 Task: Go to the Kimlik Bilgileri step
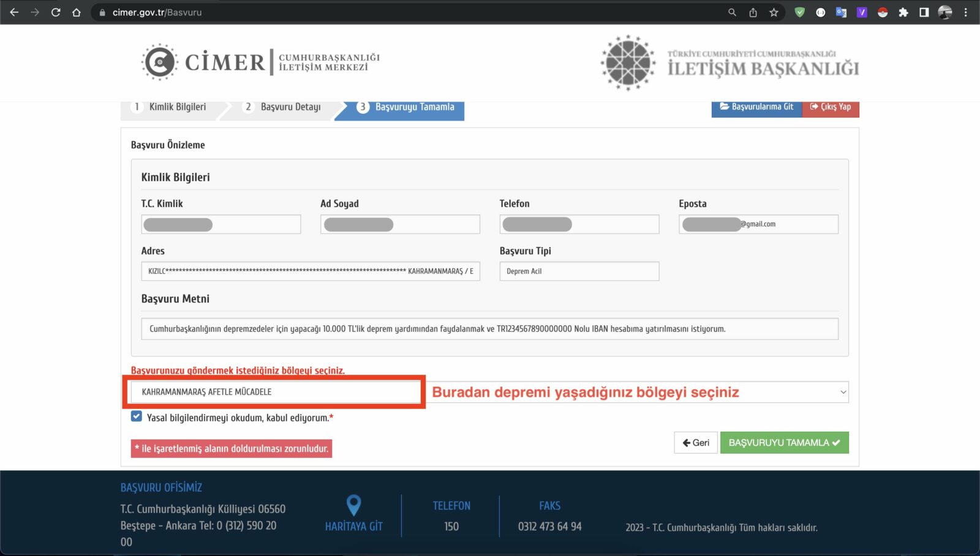click(x=170, y=107)
